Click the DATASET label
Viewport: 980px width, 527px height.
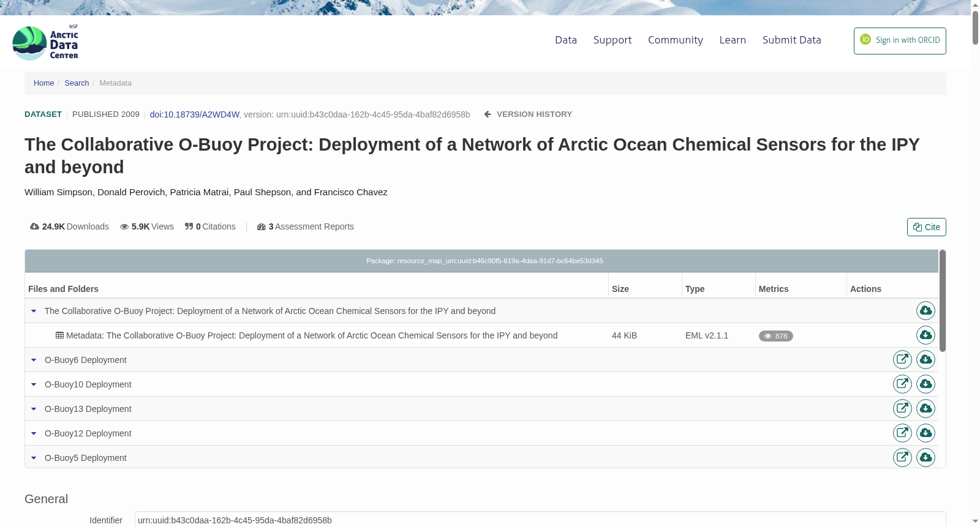[43, 114]
